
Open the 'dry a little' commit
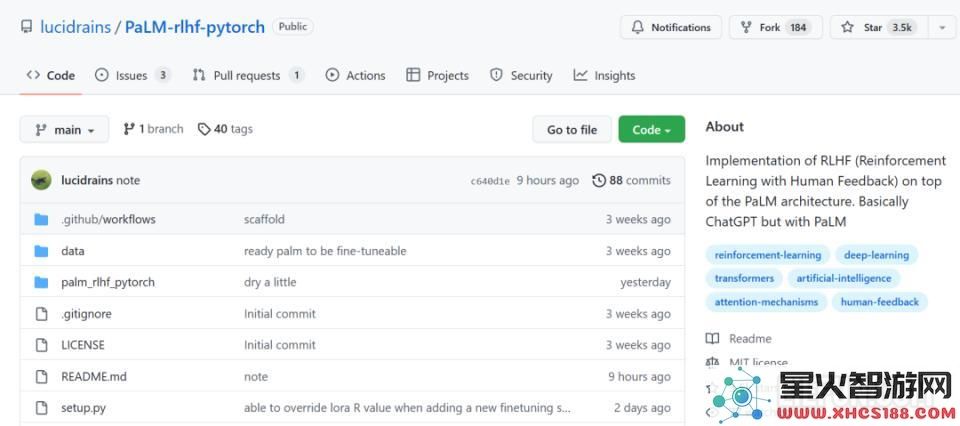tap(270, 282)
